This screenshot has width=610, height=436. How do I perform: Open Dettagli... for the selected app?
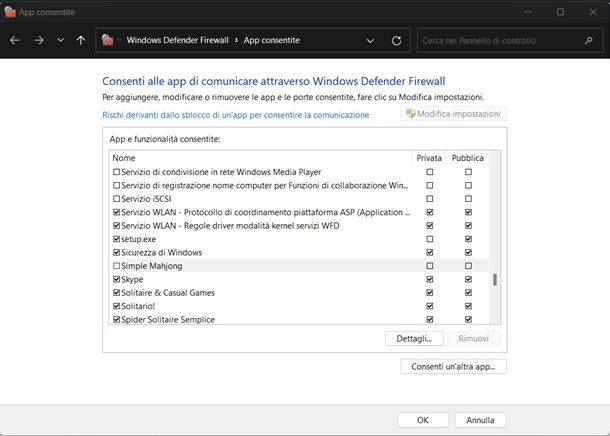pos(414,338)
